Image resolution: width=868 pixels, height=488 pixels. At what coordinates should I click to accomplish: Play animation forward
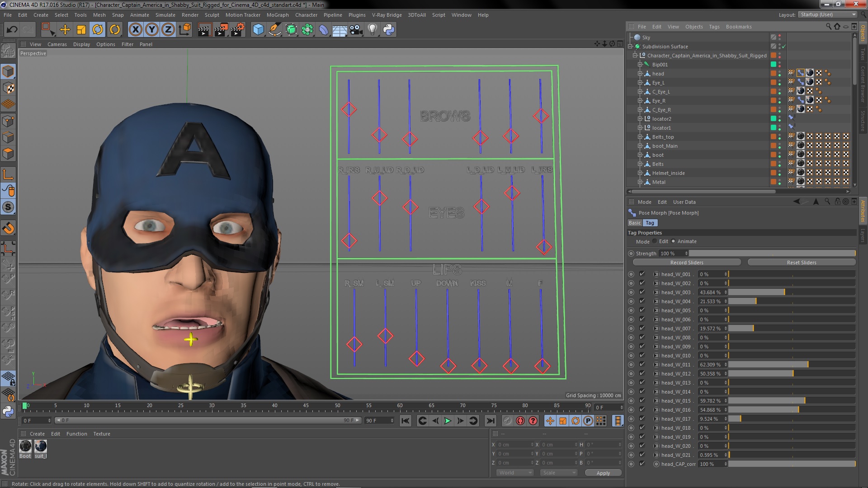tap(448, 421)
